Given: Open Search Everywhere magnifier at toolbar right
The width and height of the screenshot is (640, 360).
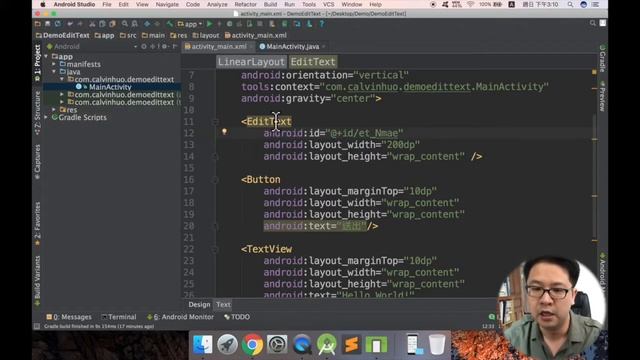Looking at the screenshot, I should 593,24.
